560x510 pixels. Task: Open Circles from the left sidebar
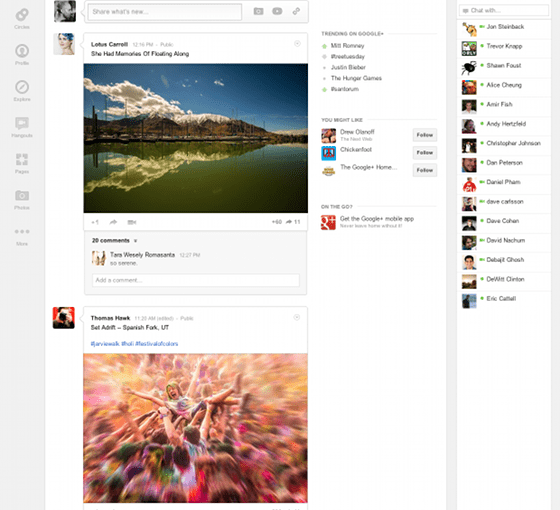(22, 18)
